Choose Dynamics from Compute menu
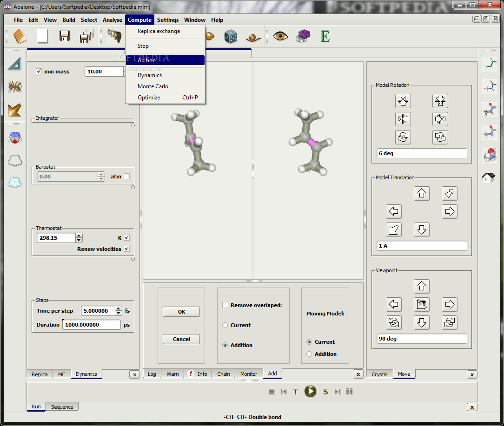Viewport: 504px width, 426px height. click(x=165, y=75)
